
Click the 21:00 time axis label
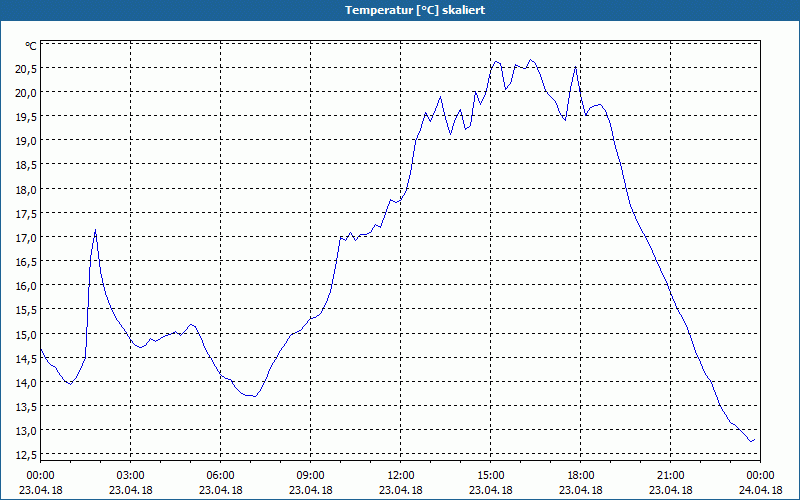670,476
